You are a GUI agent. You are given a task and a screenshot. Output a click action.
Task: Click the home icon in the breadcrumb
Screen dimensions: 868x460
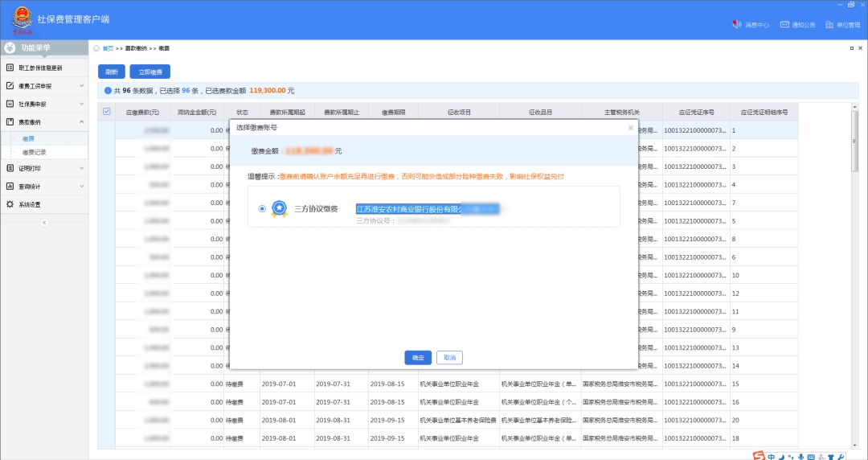tap(97, 48)
